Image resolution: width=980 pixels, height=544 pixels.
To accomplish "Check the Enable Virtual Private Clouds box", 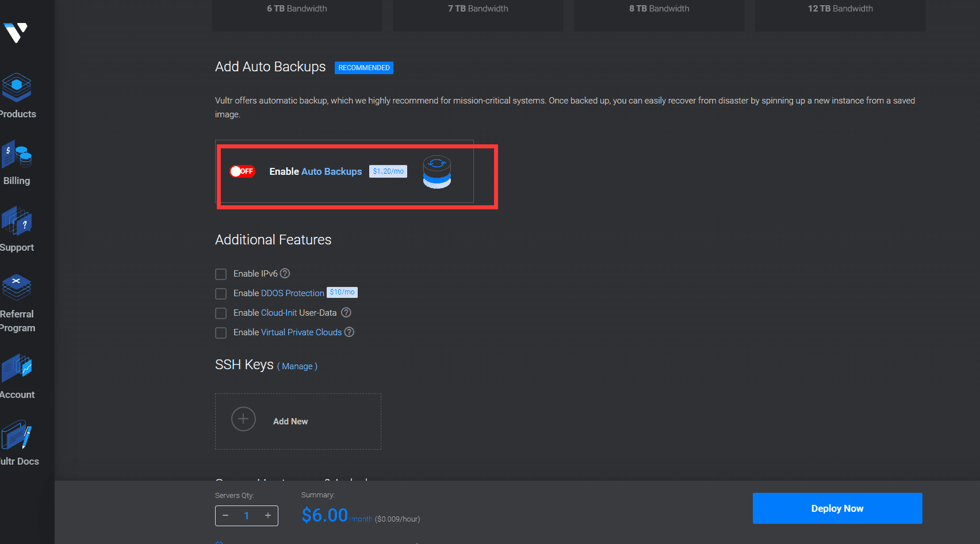I will 221,333.
